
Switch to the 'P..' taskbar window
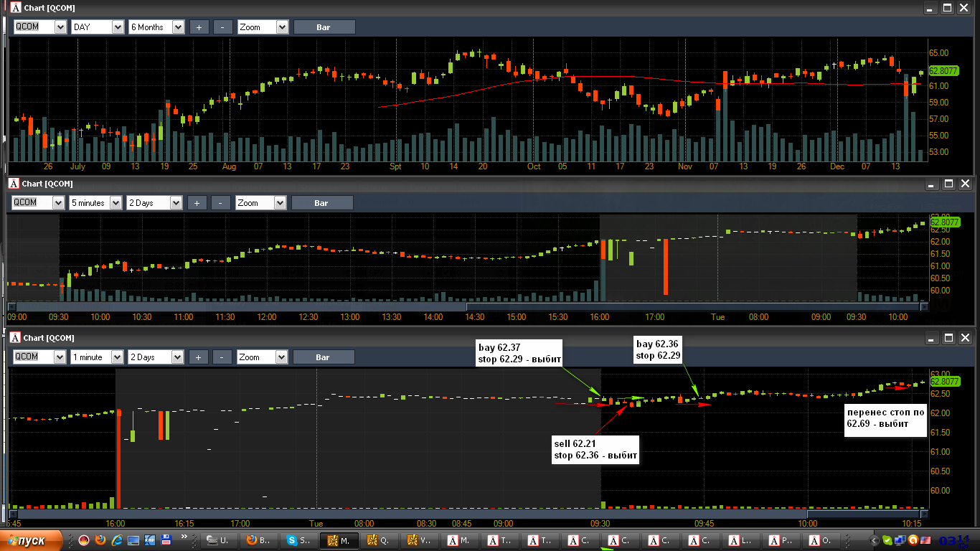pos(781,540)
